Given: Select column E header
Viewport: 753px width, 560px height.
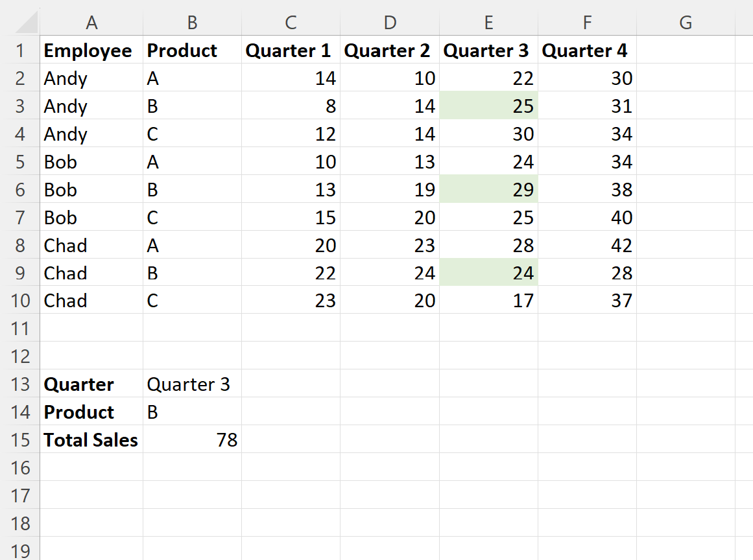Looking at the screenshot, I should coord(488,23).
